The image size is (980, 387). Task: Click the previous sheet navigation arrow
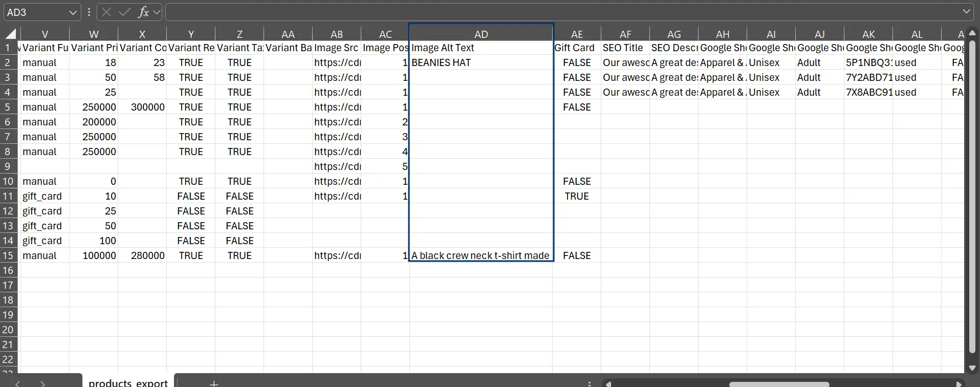pyautogui.click(x=18, y=383)
